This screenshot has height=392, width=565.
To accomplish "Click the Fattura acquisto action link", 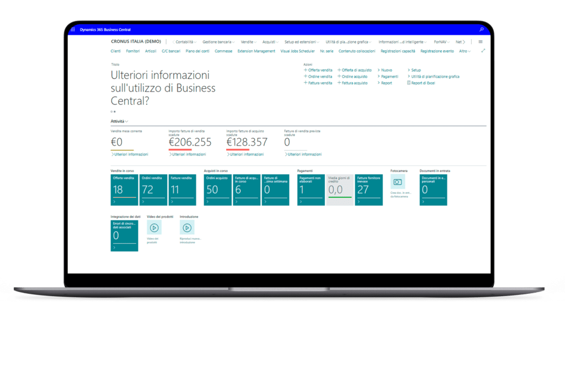I will [x=354, y=83].
